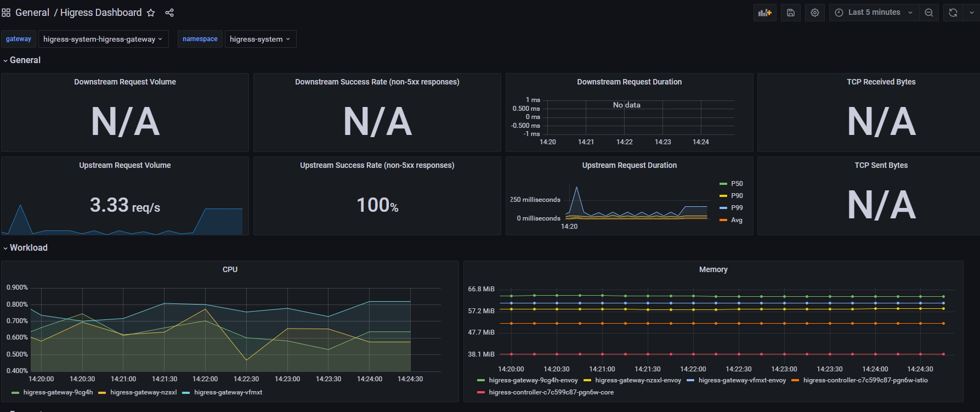Toggle higress-controller pgn6w-istio memory series
The height and width of the screenshot is (412, 980).
click(865, 380)
